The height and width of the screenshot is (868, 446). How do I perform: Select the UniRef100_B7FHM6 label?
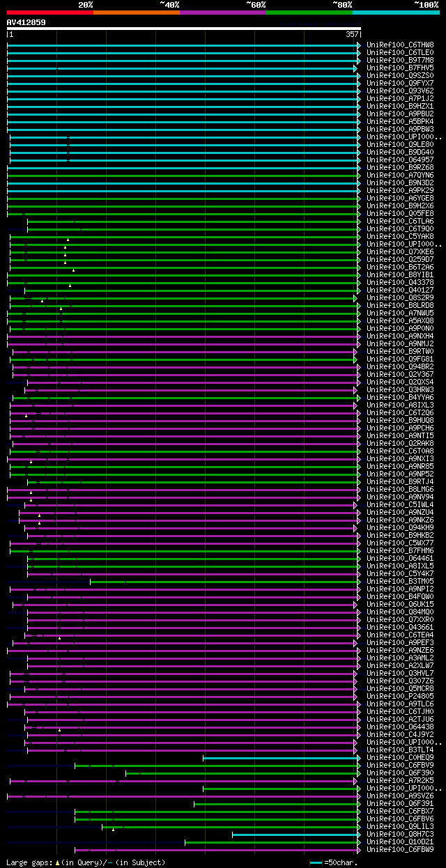pyautogui.click(x=401, y=550)
